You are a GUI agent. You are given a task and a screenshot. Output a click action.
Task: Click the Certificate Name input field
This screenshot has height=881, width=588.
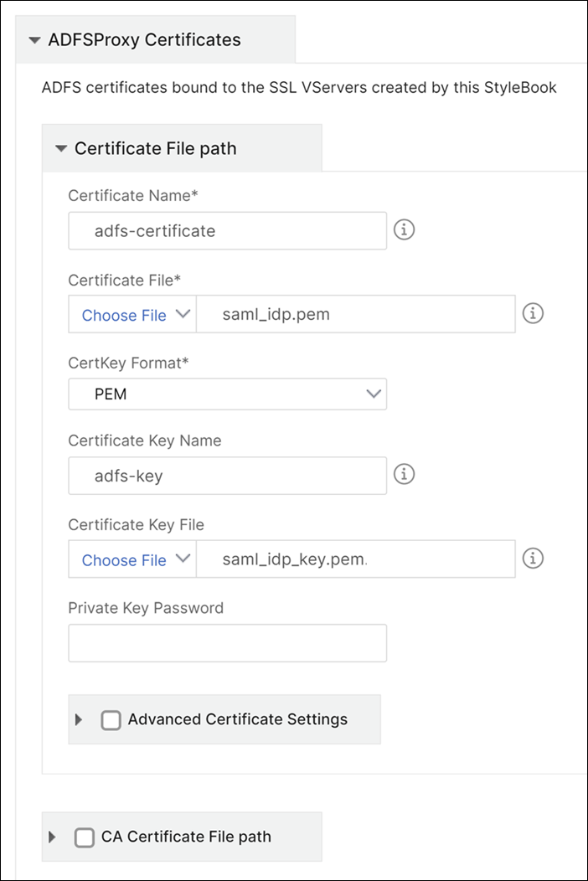click(x=227, y=230)
